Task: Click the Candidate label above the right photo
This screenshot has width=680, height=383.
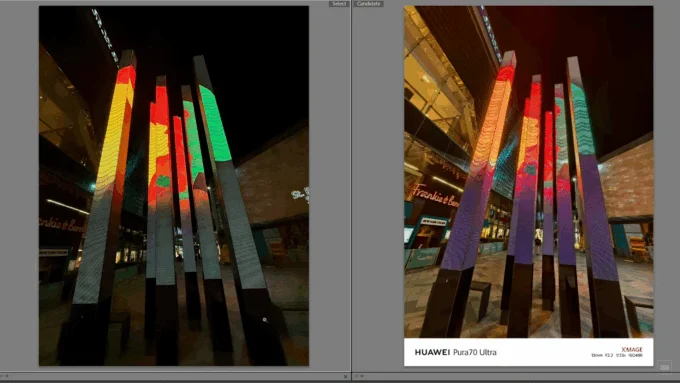Action: point(368,3)
